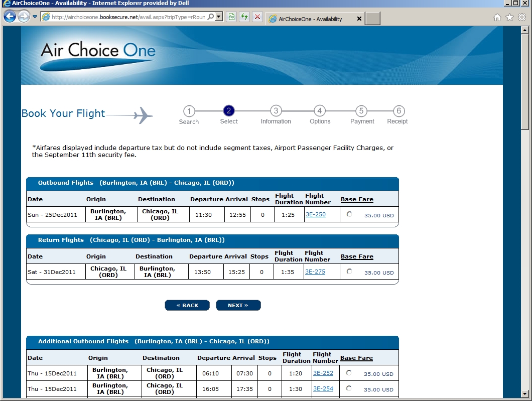
Task: Select the 3E-275 return fare radio
Action: (349, 272)
